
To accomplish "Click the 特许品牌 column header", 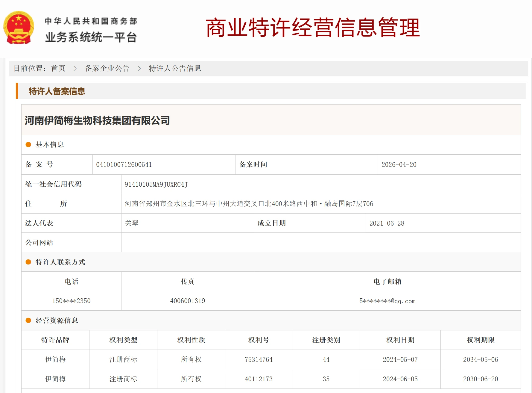I will 55,340.
